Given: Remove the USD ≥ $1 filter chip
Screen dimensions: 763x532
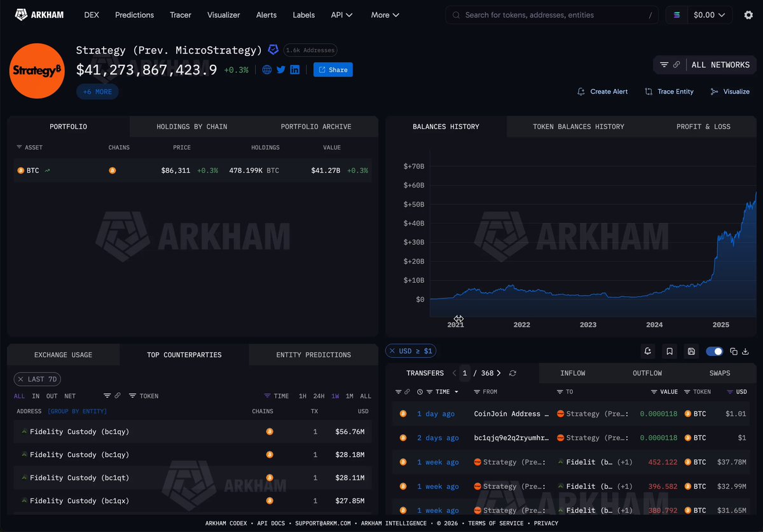Looking at the screenshot, I should click(x=392, y=351).
